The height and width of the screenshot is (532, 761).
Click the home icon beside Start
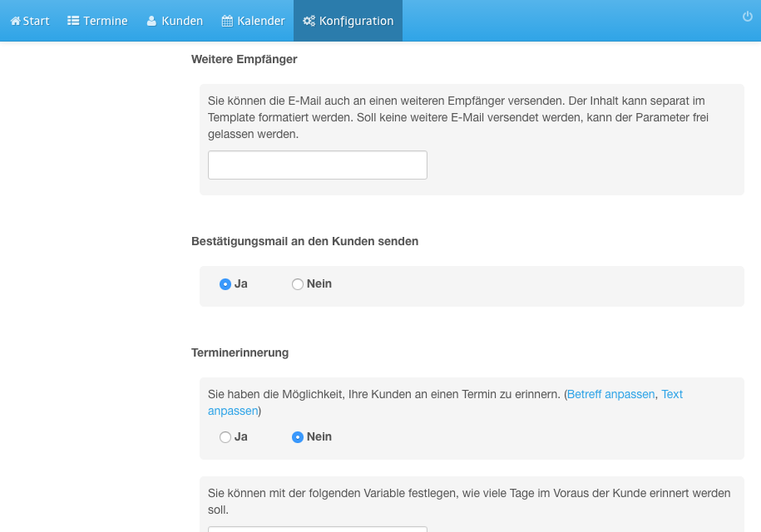pyautogui.click(x=16, y=21)
